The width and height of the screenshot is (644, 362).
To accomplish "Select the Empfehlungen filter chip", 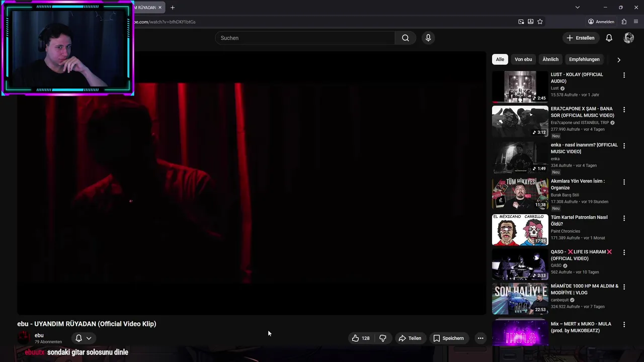I will pyautogui.click(x=584, y=59).
